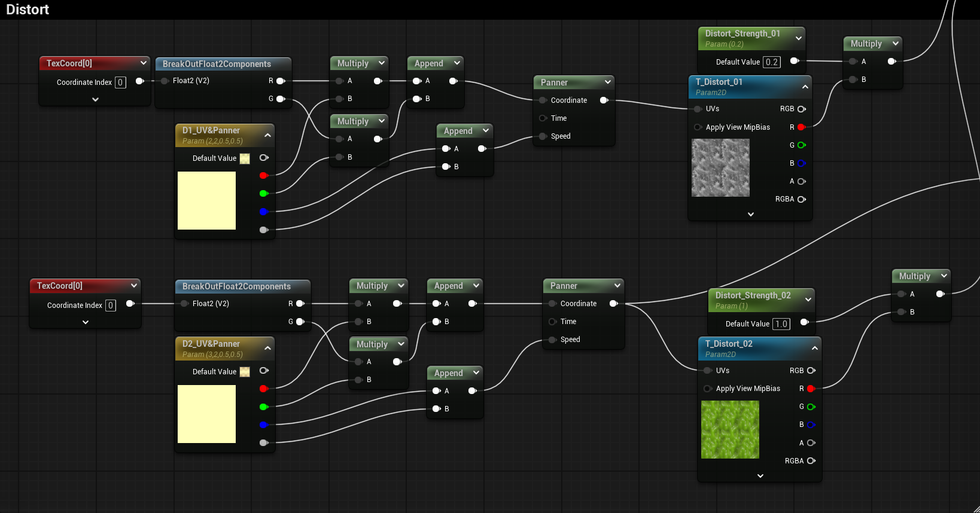The width and height of the screenshot is (980, 513).
Task: Click the UVs input pin on T_Distort_01
Action: click(x=698, y=109)
